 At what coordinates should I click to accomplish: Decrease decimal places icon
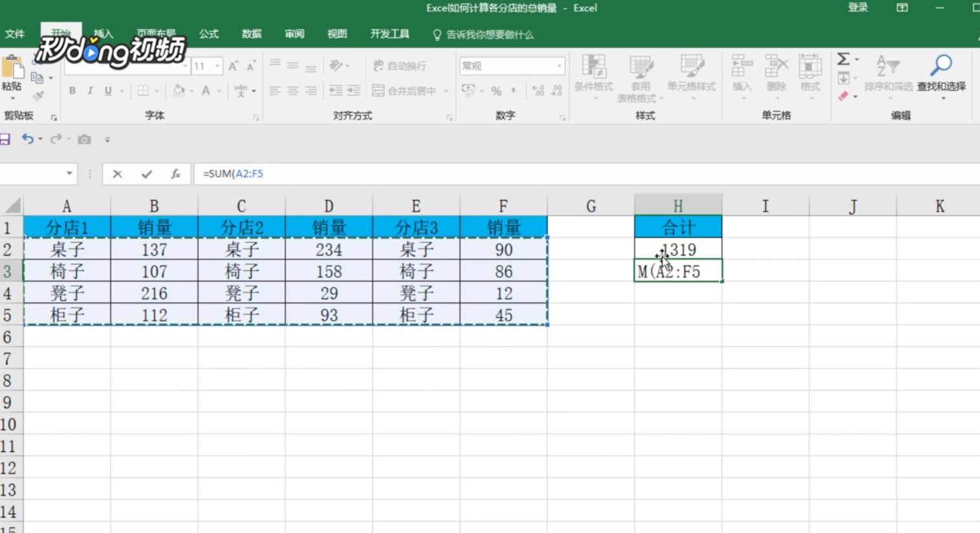(x=556, y=91)
